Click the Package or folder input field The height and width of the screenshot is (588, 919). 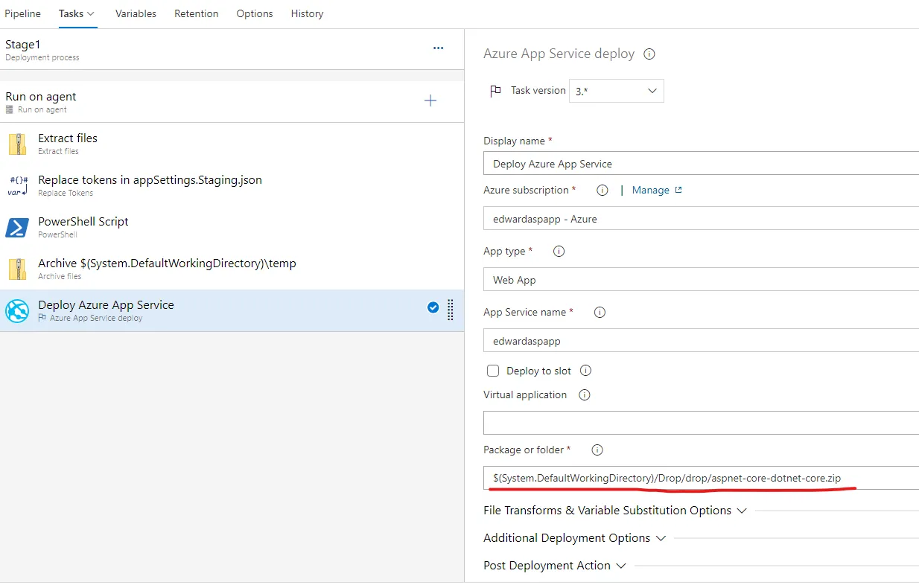pyautogui.click(x=701, y=478)
